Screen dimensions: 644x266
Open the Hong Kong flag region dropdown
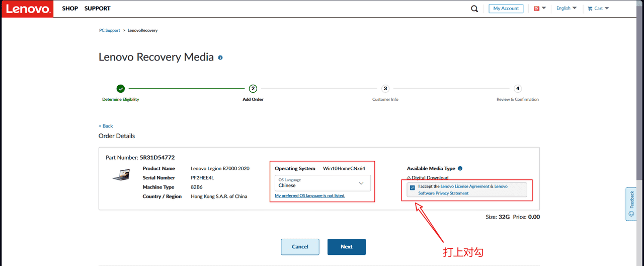point(539,9)
